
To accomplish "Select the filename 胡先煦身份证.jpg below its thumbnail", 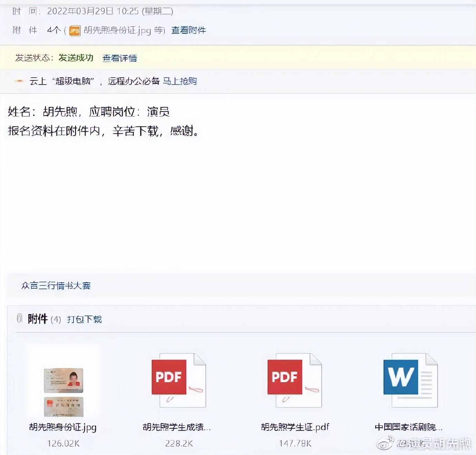I will pyautogui.click(x=62, y=427).
